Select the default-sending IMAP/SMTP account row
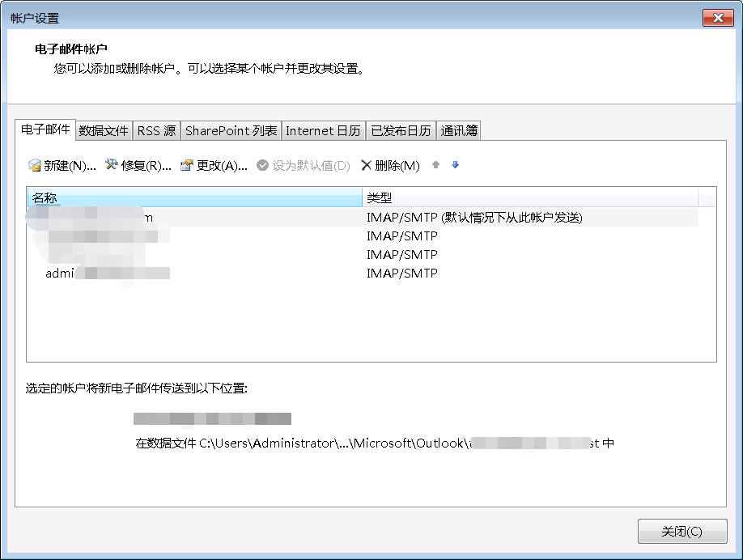The width and height of the screenshot is (743, 560). tap(364, 217)
